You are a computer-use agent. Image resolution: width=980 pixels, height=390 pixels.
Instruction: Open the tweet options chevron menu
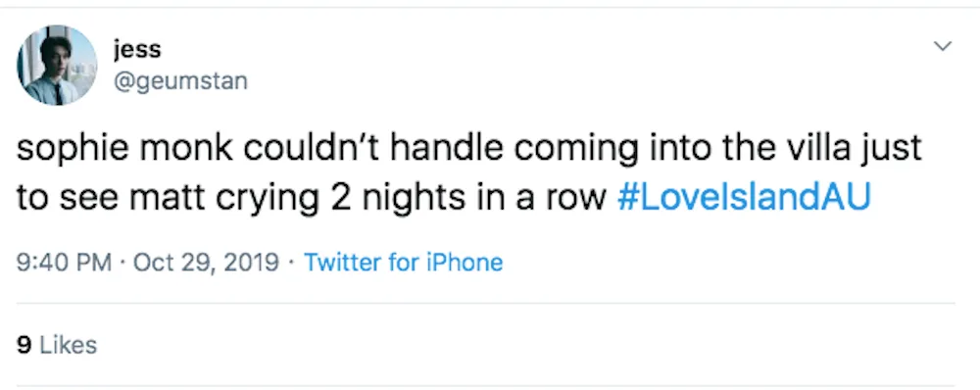942,46
